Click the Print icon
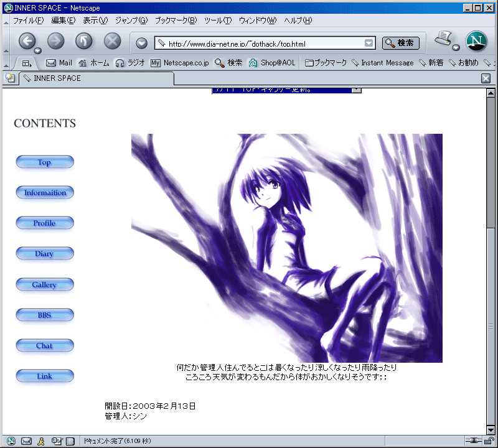This screenshot has height=448, width=498. click(444, 38)
